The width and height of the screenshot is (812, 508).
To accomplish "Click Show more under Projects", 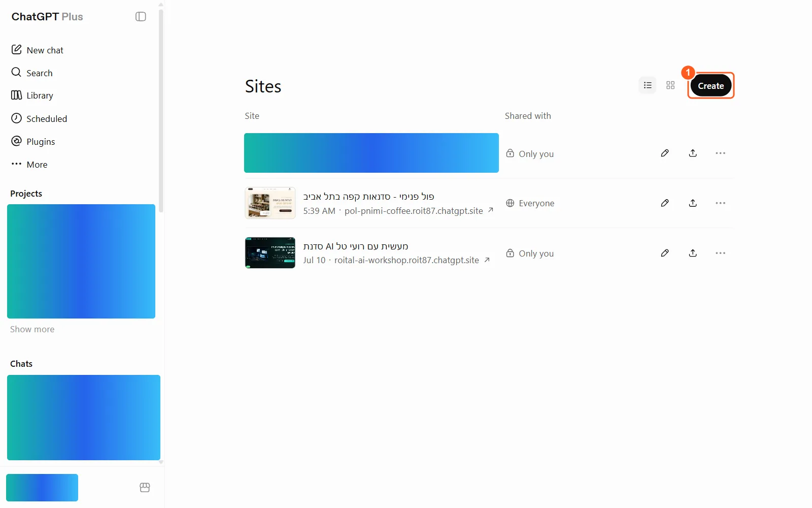I will [32, 329].
